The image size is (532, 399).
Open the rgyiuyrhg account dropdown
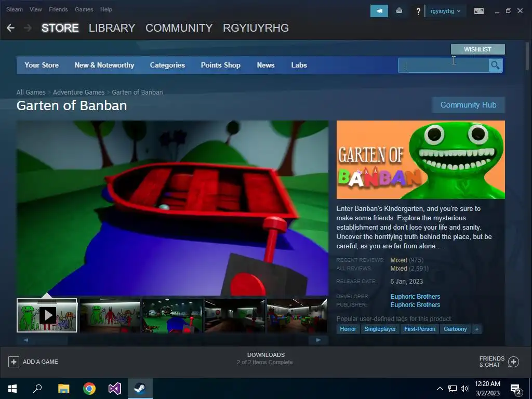(445, 11)
